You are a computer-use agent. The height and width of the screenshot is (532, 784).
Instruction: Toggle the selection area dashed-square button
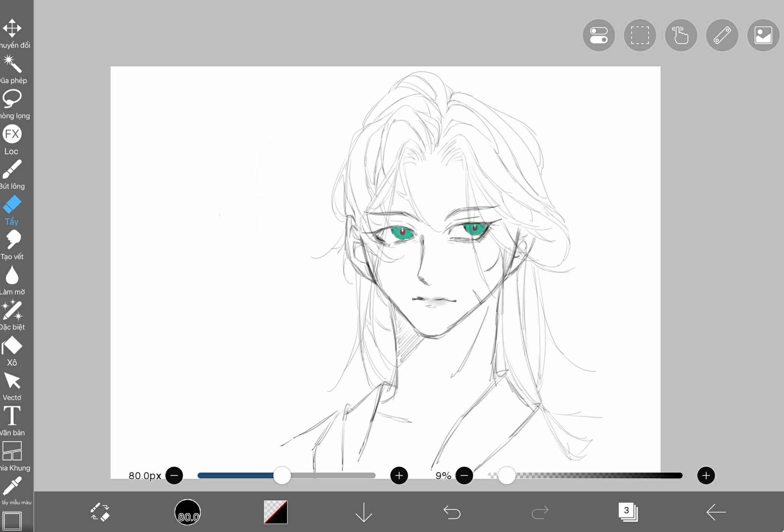point(640,35)
